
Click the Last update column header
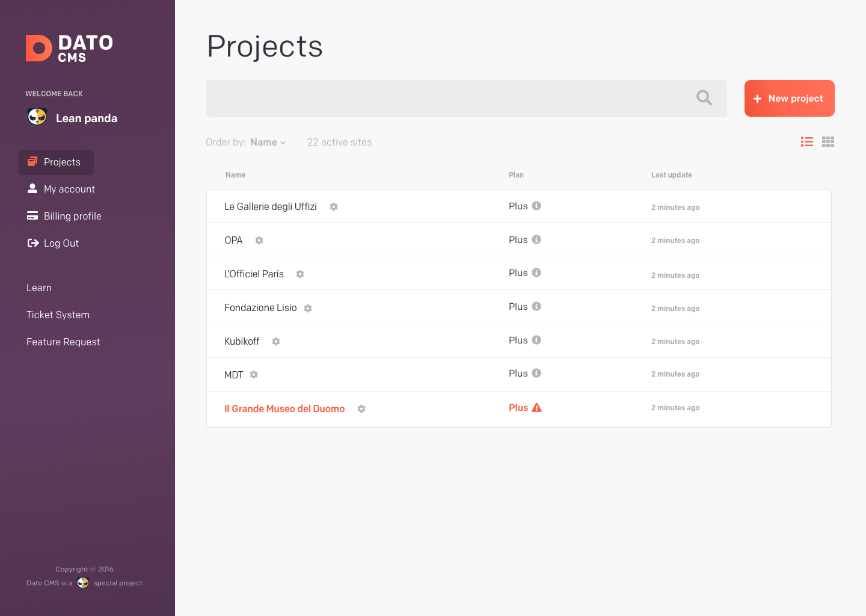pos(672,175)
